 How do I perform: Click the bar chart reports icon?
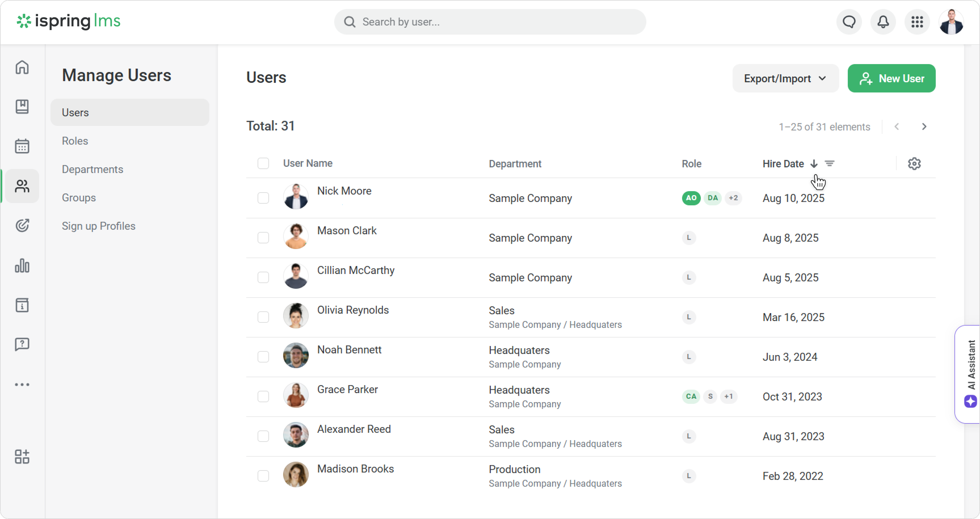22,265
